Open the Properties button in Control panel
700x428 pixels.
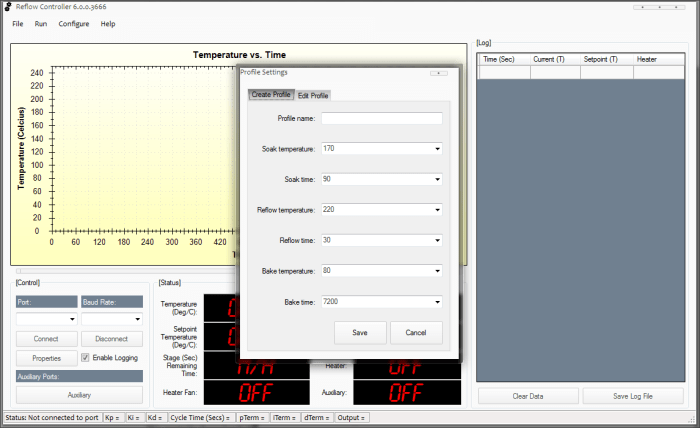pos(46,358)
